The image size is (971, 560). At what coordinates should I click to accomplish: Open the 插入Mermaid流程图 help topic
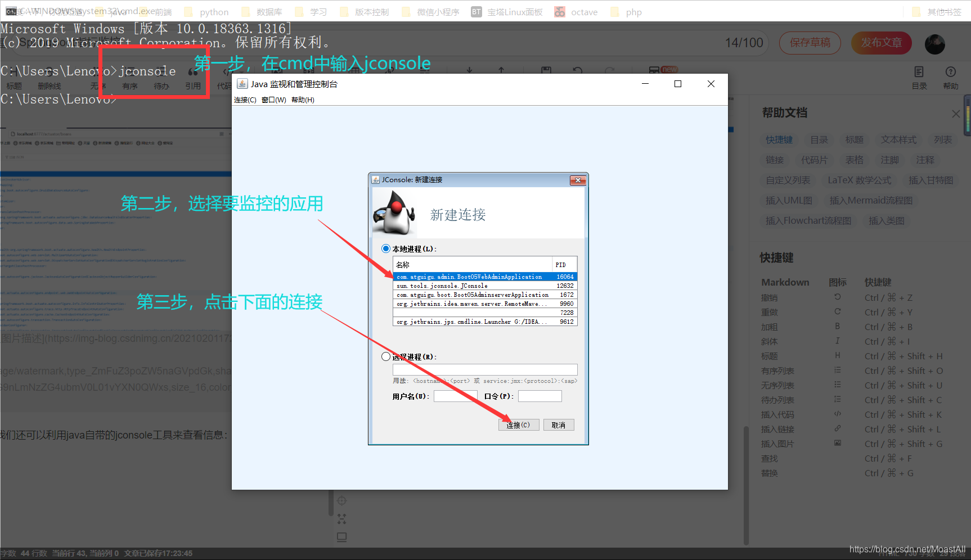click(x=871, y=201)
